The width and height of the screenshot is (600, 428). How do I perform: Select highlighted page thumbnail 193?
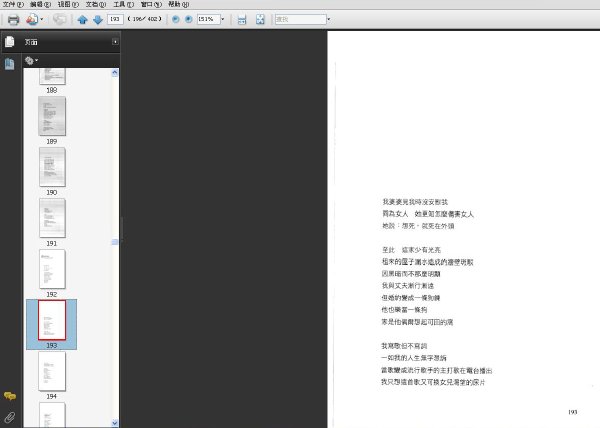[52, 320]
